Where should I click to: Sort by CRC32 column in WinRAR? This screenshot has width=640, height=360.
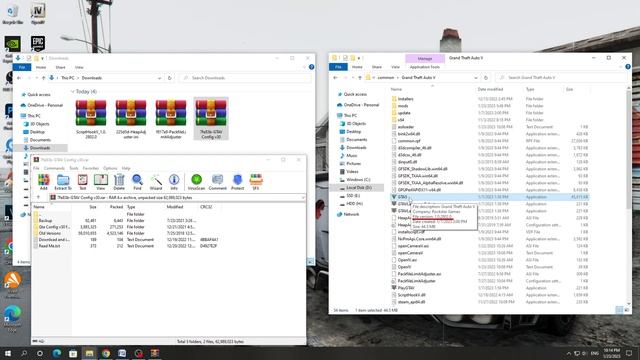206,207
